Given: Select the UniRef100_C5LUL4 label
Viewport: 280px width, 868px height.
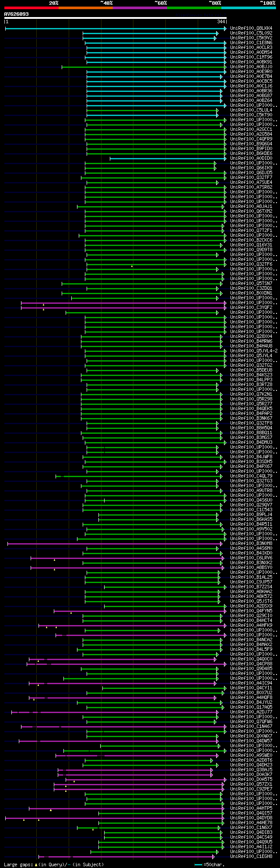Looking at the screenshot, I should point(251,110).
